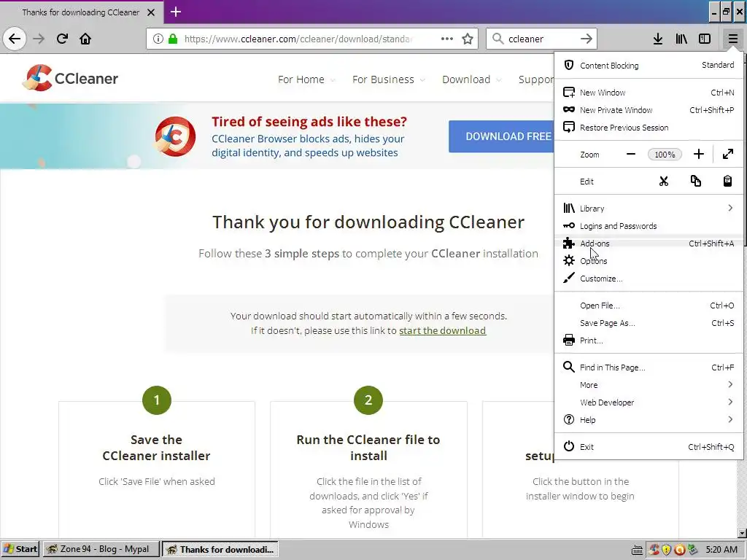747x560 pixels.
Task: Click Thanks for downloadi... taskbar button
Action: coord(220,549)
